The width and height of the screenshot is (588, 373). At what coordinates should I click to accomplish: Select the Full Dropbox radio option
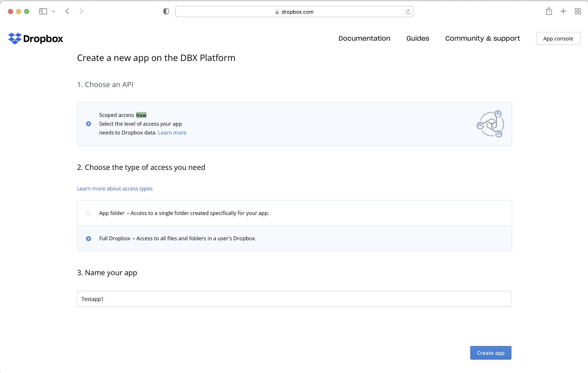coord(89,239)
